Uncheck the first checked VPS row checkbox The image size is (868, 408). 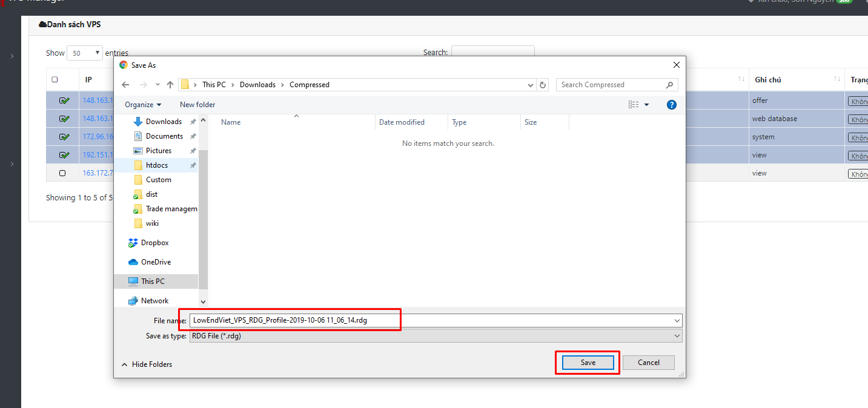63,100
